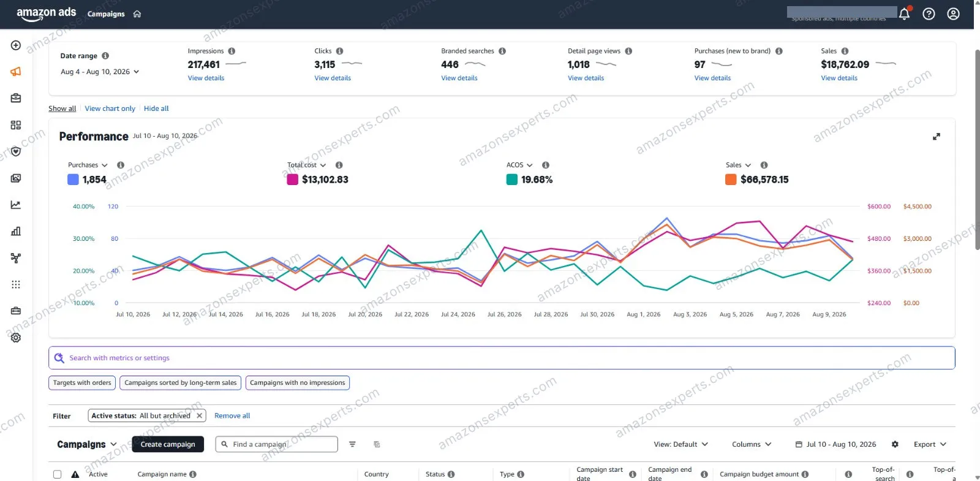Focus the Search with metrics or settings field
The height and width of the screenshot is (481, 980).
click(502, 358)
